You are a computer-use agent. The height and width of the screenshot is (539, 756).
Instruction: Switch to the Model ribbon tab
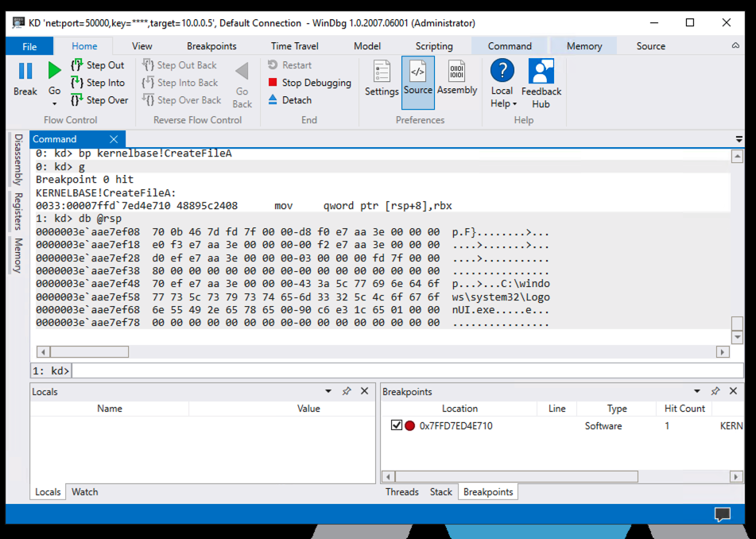click(x=367, y=46)
